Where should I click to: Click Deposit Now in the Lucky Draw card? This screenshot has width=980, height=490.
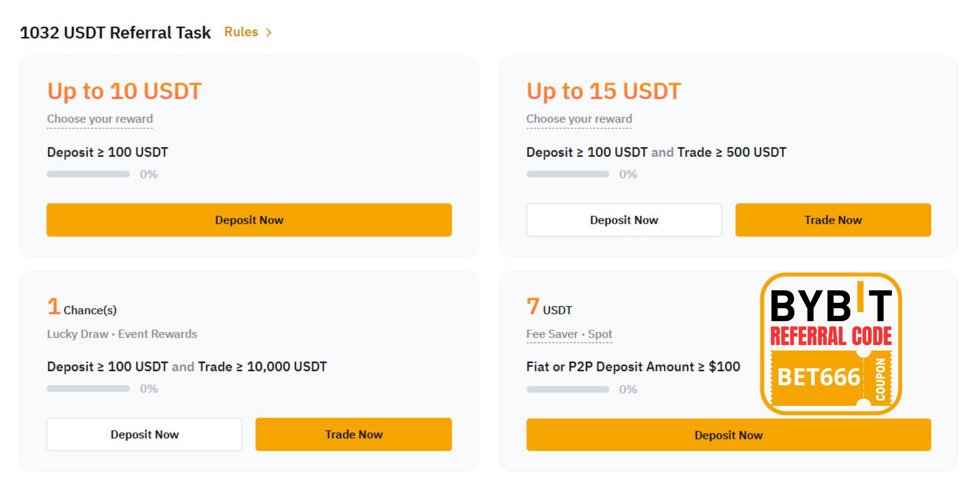(144, 434)
